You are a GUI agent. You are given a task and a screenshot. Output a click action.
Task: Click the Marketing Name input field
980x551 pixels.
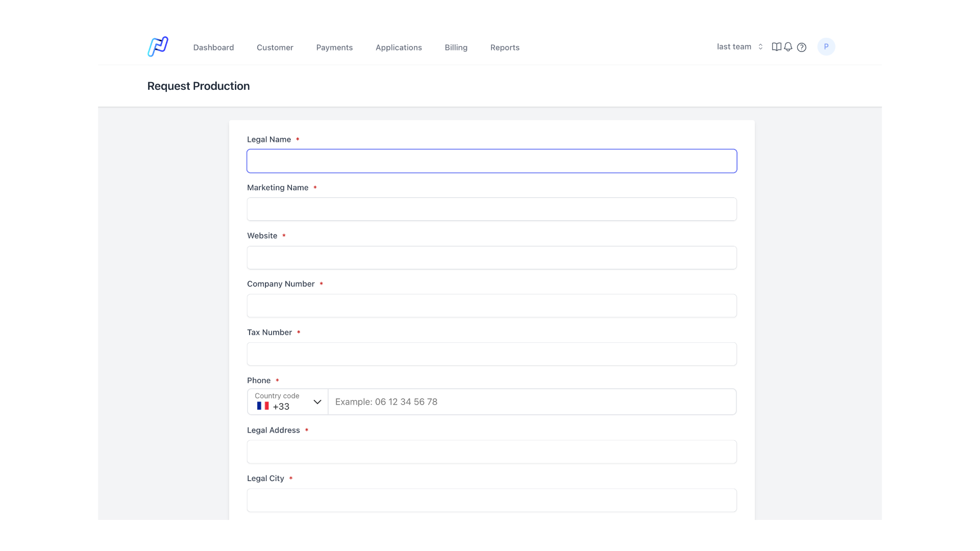click(492, 209)
